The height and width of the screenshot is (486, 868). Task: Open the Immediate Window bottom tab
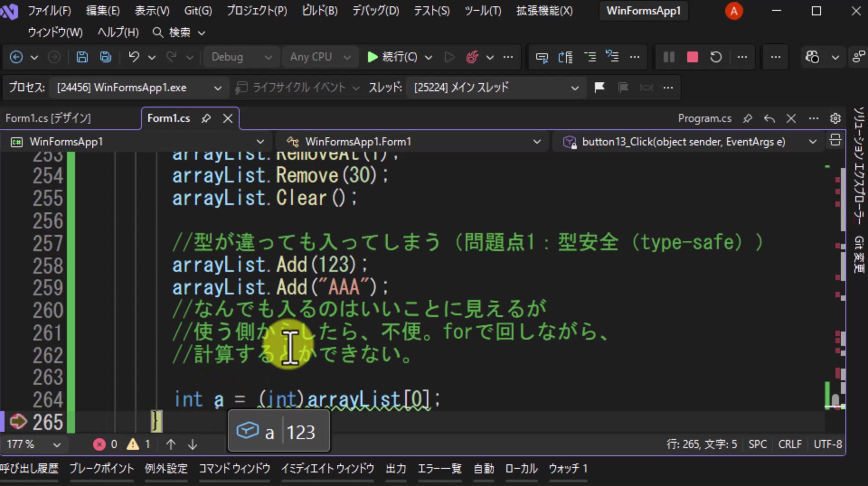click(327, 469)
